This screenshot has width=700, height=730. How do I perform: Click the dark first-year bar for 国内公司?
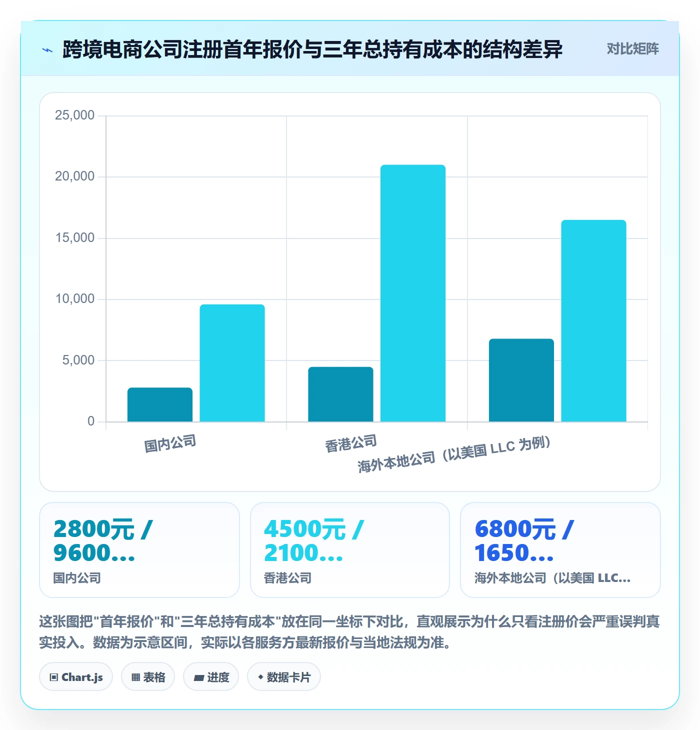point(160,404)
